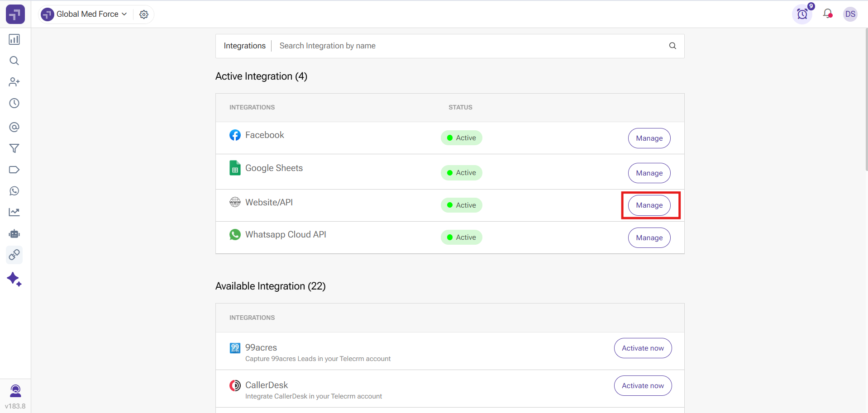Click the Website/API globe icon
The width and height of the screenshot is (868, 413).
point(235,202)
